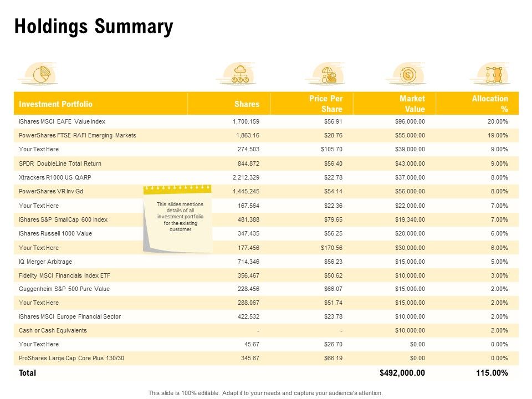Select PowerShares FTSE RAFI Emerging Markets
Image resolution: width=532 pixels, height=399 pixels.
click(78, 135)
